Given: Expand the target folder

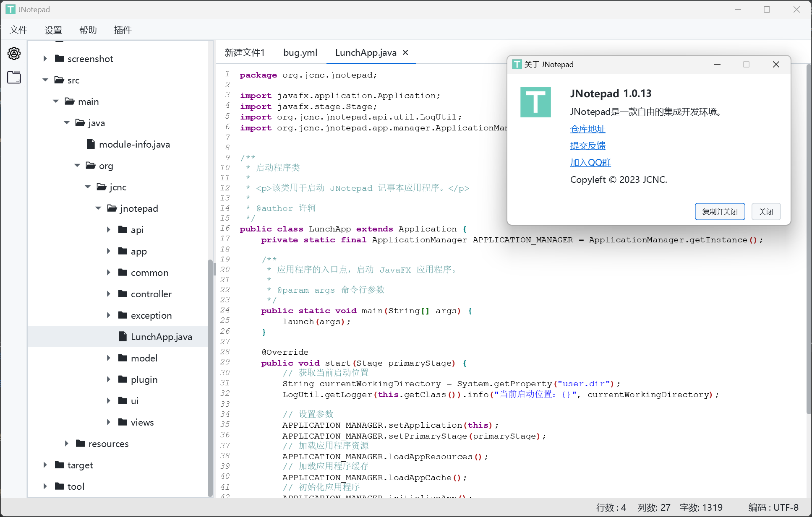Looking at the screenshot, I should click(x=45, y=465).
